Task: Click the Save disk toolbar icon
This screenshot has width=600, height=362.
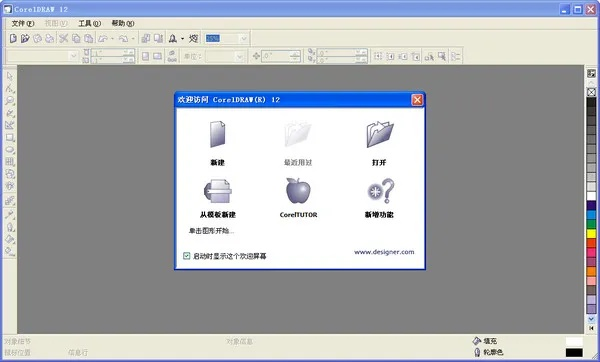Action: 38,38
